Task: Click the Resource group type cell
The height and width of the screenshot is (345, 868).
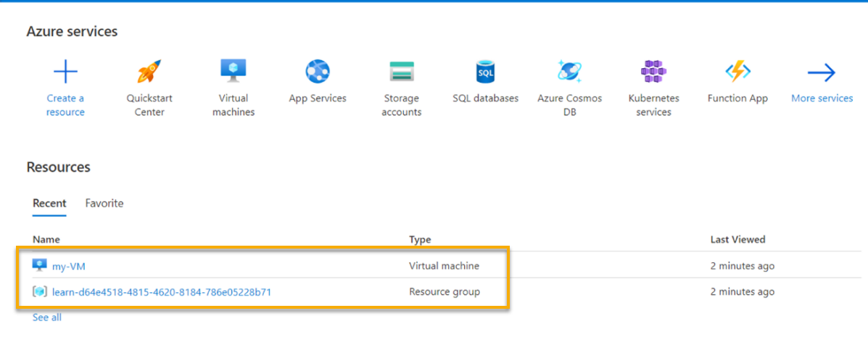Action: click(x=445, y=291)
